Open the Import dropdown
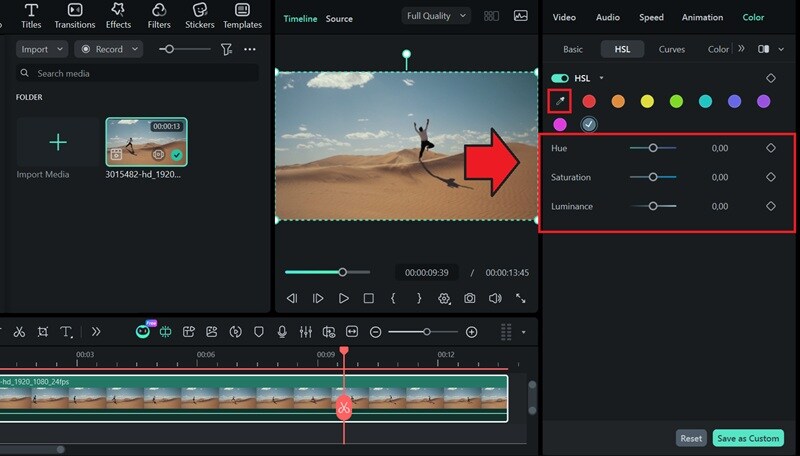Viewport: 800px width, 456px height. [x=41, y=49]
